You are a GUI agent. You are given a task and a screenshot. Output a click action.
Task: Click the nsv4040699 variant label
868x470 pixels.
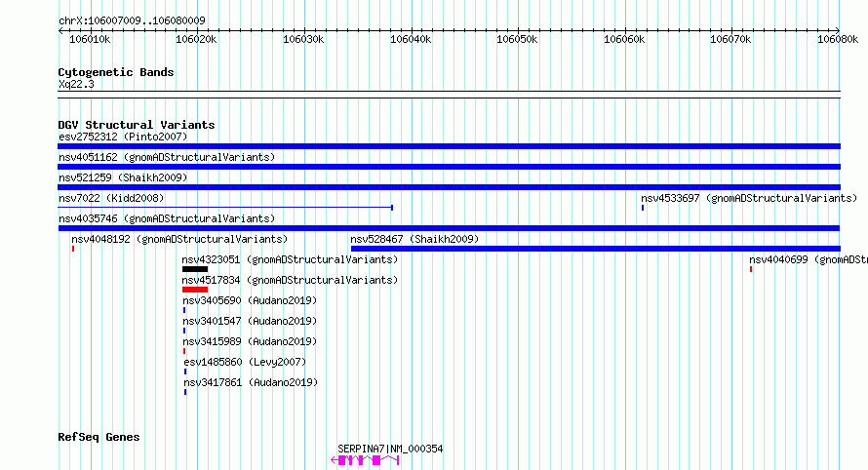click(x=809, y=259)
